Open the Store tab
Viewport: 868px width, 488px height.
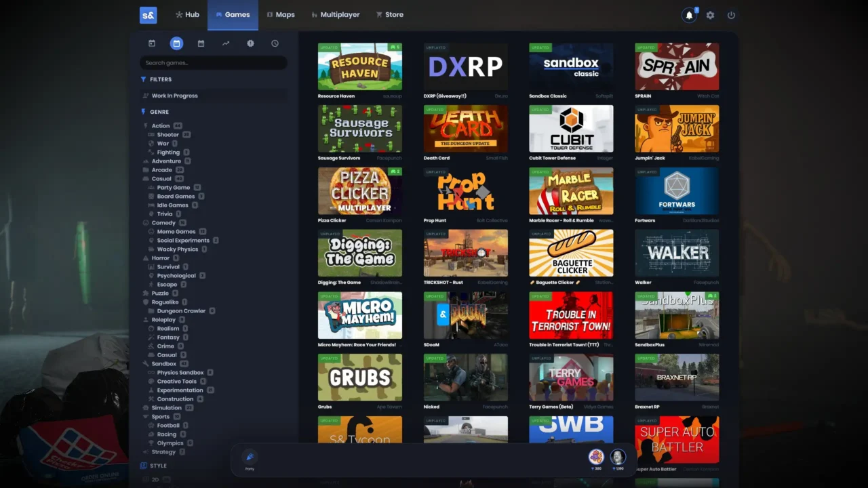tap(389, 14)
